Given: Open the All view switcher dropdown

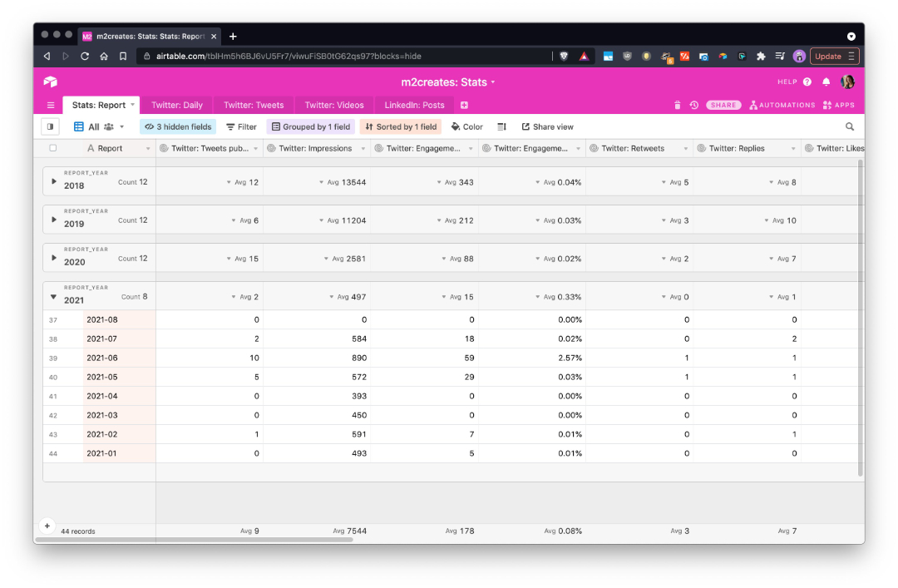Looking at the screenshot, I should [98, 126].
